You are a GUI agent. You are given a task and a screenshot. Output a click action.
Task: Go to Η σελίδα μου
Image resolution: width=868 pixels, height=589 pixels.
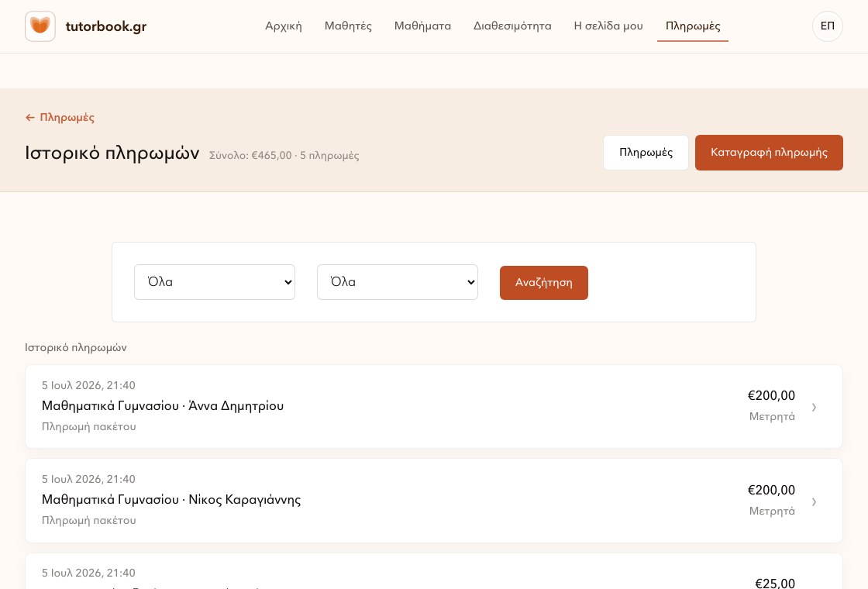coord(608,26)
